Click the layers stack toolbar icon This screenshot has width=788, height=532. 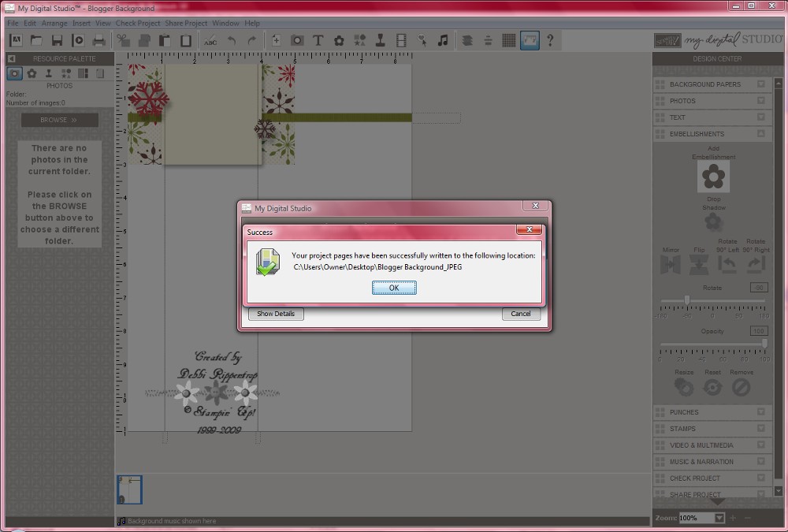point(467,40)
